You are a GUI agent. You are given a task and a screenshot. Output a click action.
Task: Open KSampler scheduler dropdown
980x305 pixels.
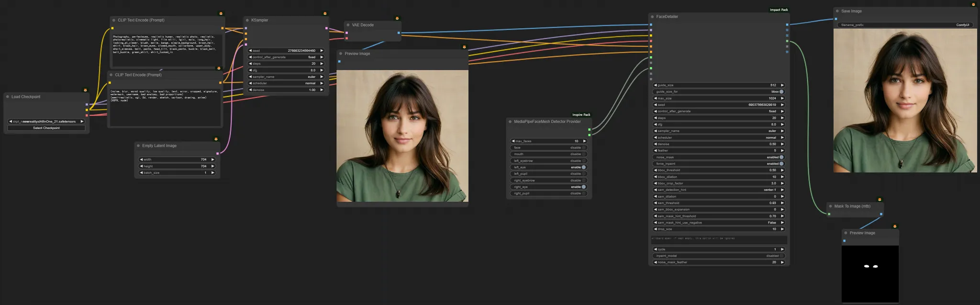click(x=286, y=83)
